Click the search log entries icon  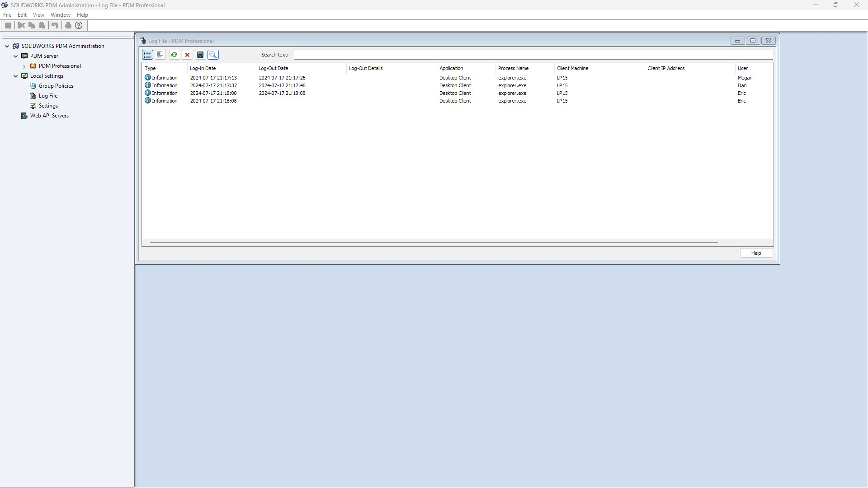pyautogui.click(x=213, y=54)
